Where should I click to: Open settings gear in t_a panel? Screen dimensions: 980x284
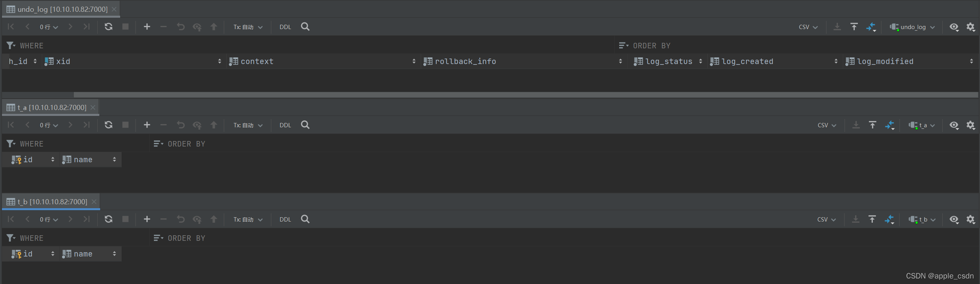(971, 125)
